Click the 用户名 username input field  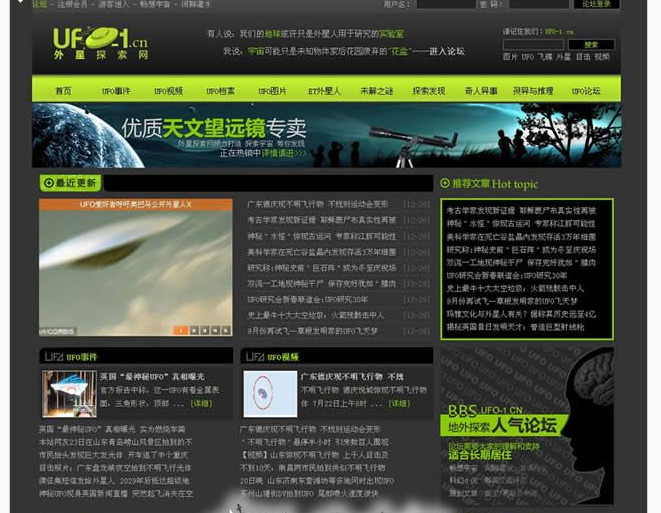[x=445, y=5]
